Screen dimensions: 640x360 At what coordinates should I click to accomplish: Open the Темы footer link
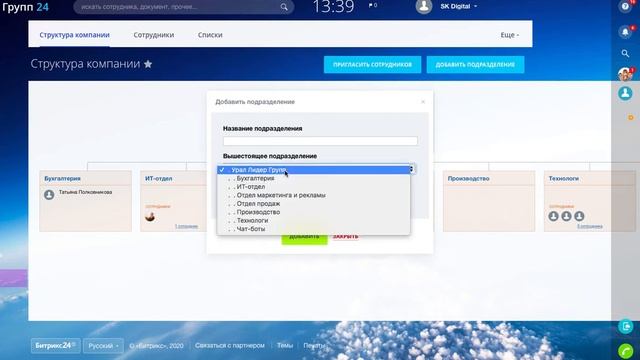pos(285,345)
